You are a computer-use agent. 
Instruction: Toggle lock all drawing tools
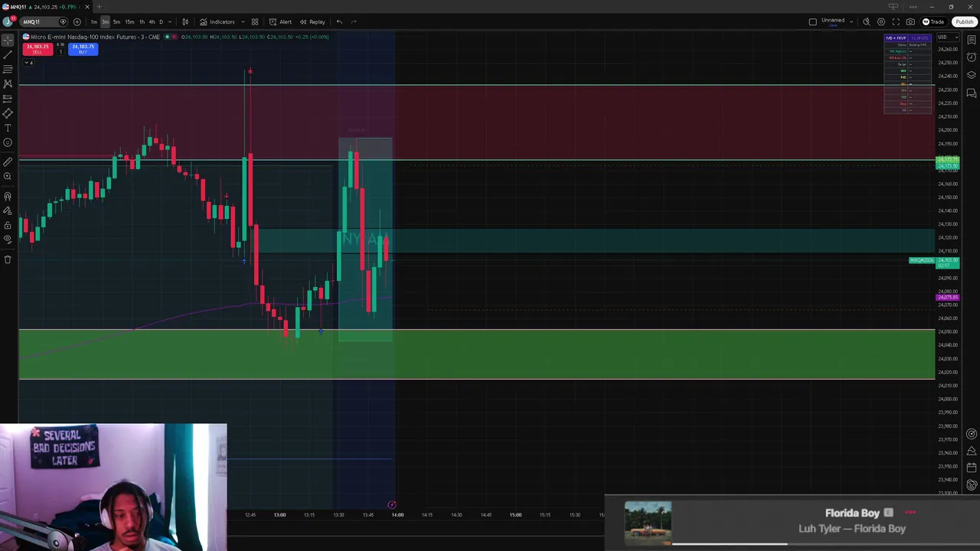pos(8,225)
